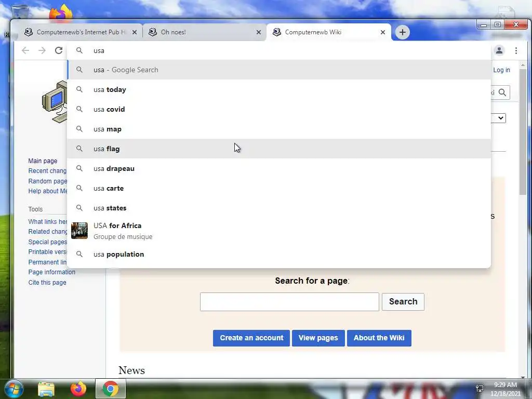532x399 pixels.
Task: Click the Printable version link
Action: pyautogui.click(x=48, y=252)
